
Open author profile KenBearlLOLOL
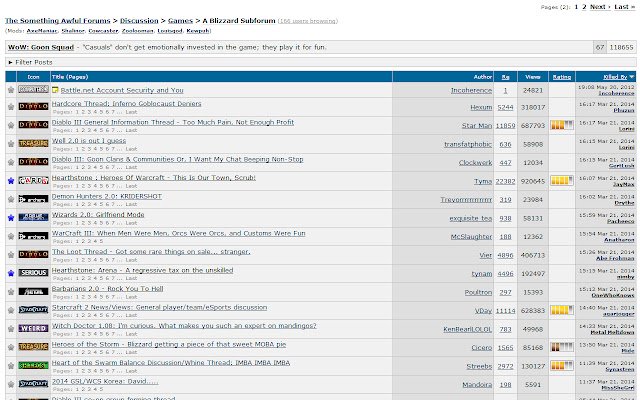(x=468, y=329)
